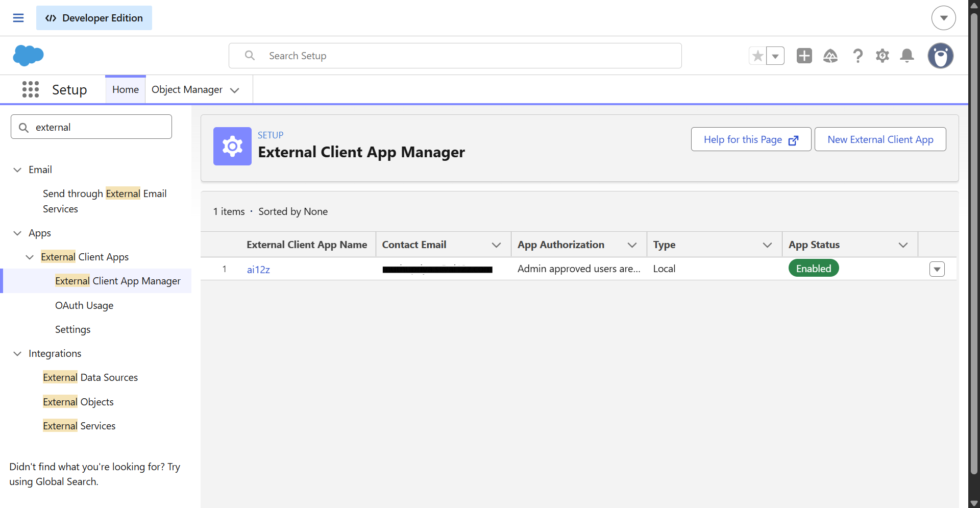
Task: Sort by External Client App Name column
Action: coord(307,245)
